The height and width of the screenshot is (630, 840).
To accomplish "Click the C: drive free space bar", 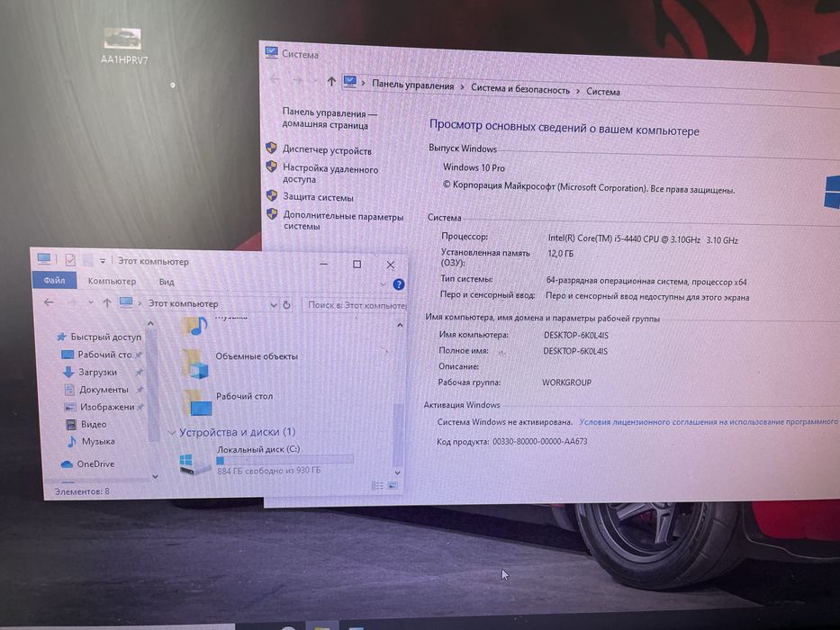I will point(285,460).
